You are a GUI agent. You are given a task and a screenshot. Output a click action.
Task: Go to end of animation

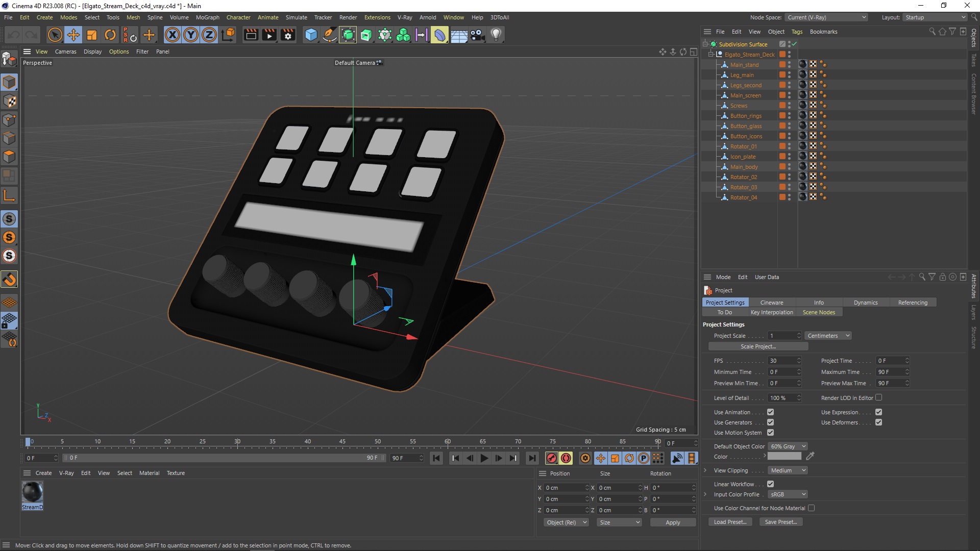[x=532, y=458]
